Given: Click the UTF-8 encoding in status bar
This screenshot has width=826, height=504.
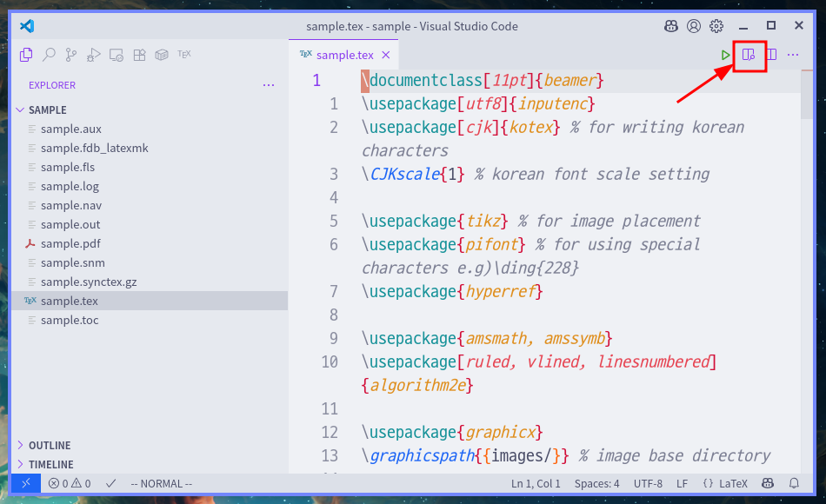Looking at the screenshot, I should pyautogui.click(x=648, y=484).
